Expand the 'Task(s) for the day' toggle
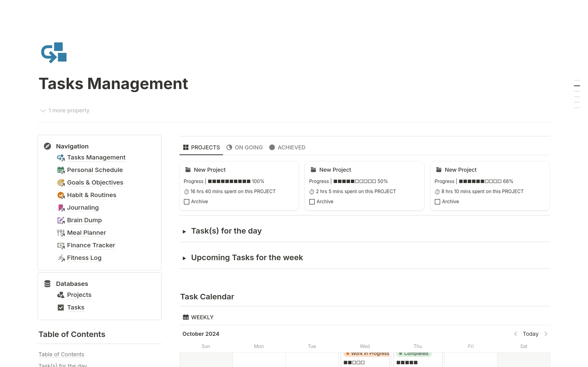The image size is (588, 367). pos(184,232)
